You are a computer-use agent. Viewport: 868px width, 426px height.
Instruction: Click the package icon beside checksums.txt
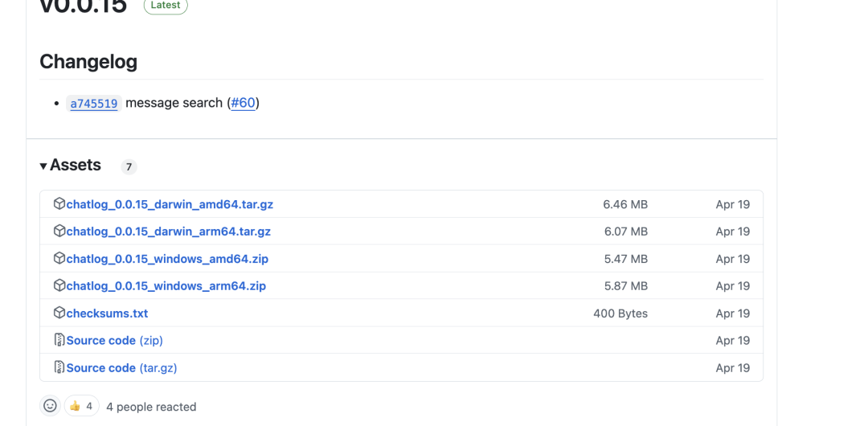59,313
